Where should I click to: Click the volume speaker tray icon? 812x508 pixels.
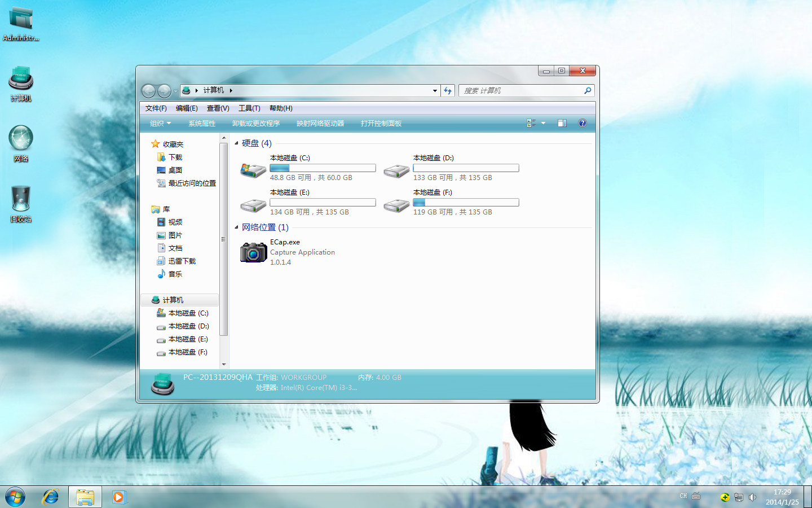click(752, 497)
